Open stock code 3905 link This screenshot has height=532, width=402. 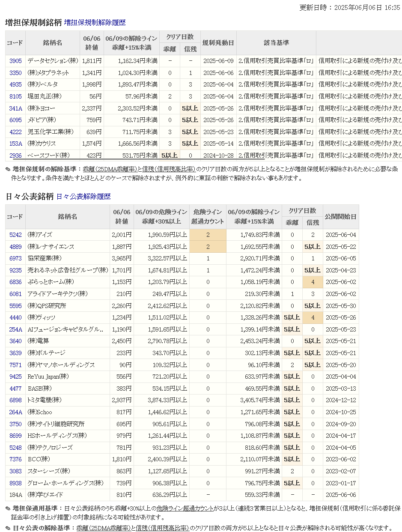point(15,61)
